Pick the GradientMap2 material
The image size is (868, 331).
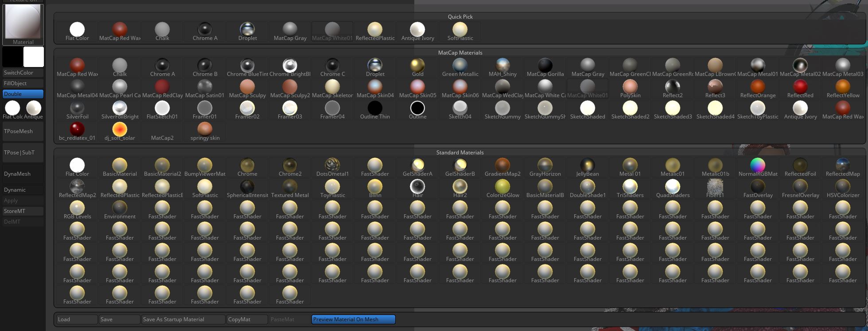click(x=502, y=167)
